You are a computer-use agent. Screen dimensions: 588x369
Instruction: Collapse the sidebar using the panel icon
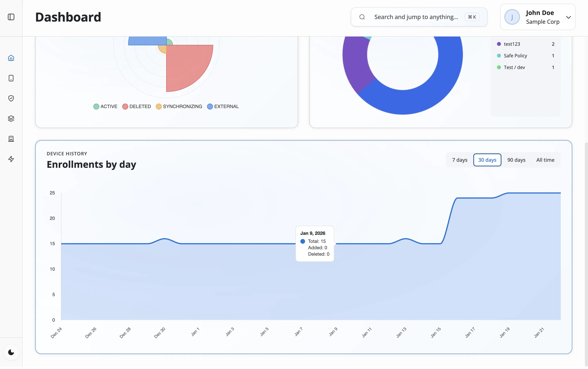point(10,17)
